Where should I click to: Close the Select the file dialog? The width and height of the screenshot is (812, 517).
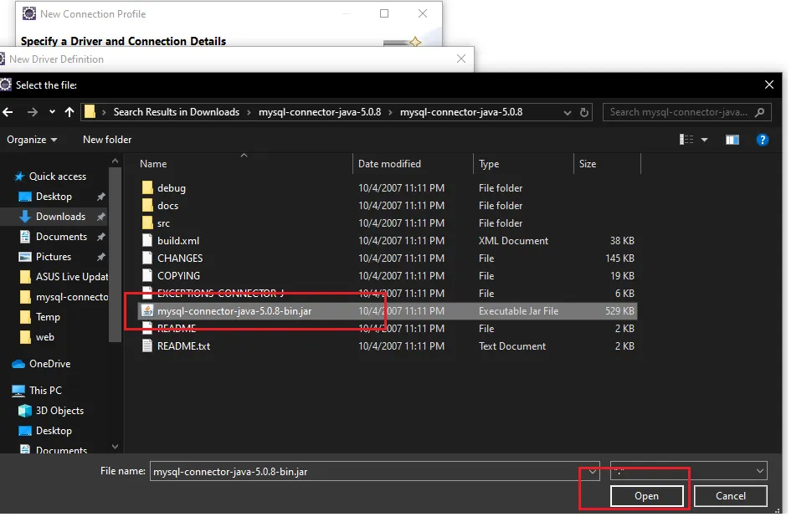click(769, 84)
